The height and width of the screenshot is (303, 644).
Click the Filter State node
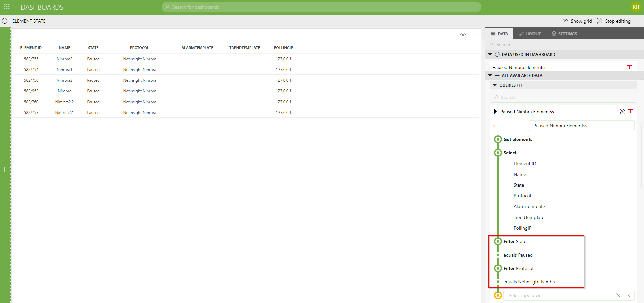point(515,241)
